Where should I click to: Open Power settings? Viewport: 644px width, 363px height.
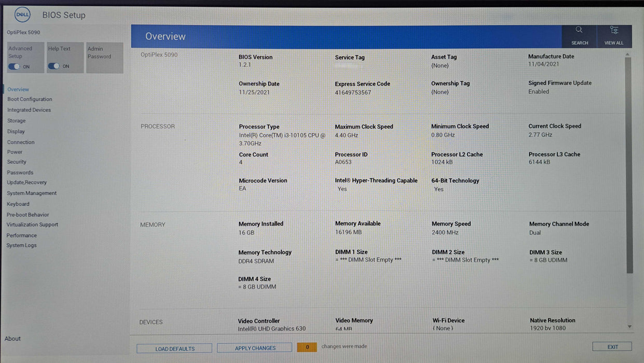[15, 152]
